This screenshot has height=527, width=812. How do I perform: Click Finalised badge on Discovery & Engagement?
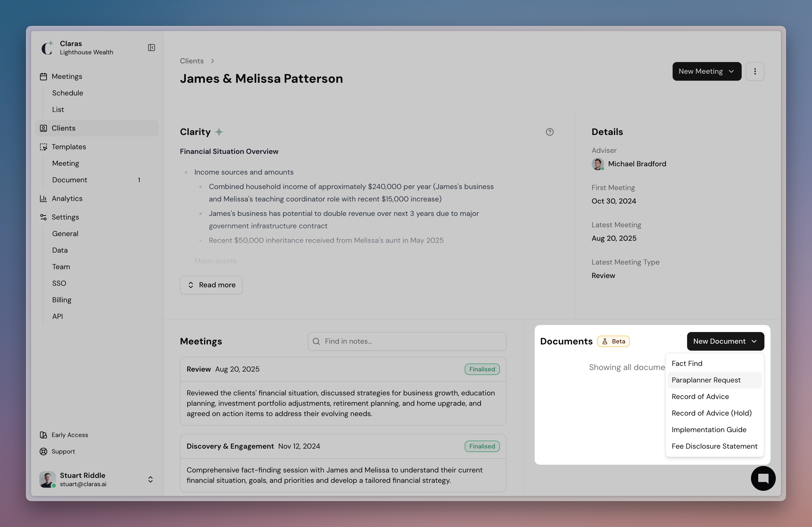pos(482,447)
